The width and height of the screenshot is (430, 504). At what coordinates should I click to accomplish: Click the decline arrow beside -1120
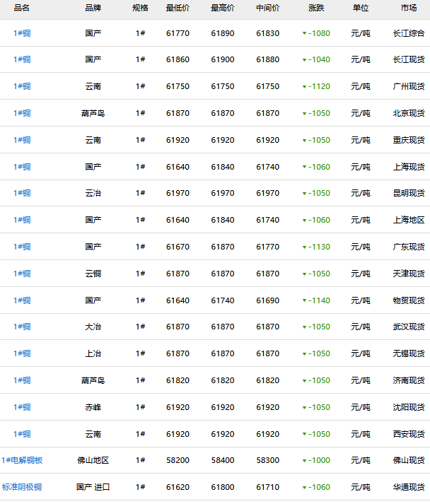click(304, 87)
